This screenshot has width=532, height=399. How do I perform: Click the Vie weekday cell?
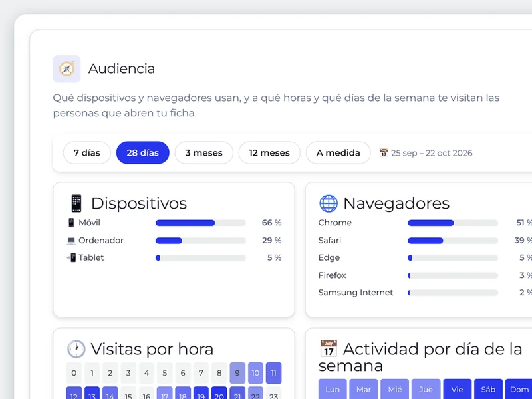pyautogui.click(x=457, y=389)
